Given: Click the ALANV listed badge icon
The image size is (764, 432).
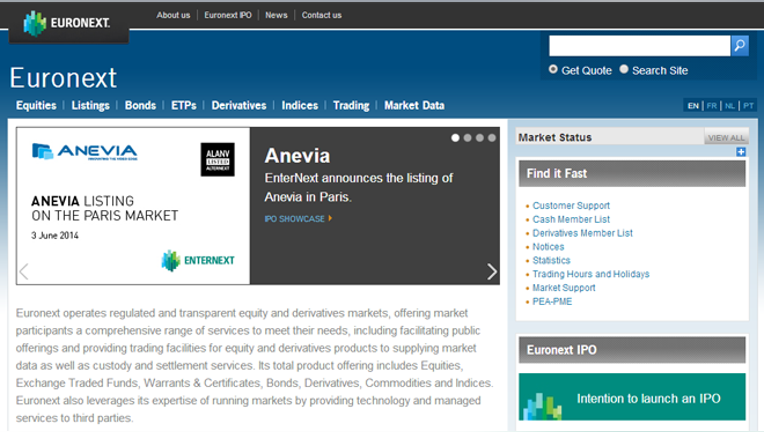Looking at the screenshot, I should (x=217, y=159).
